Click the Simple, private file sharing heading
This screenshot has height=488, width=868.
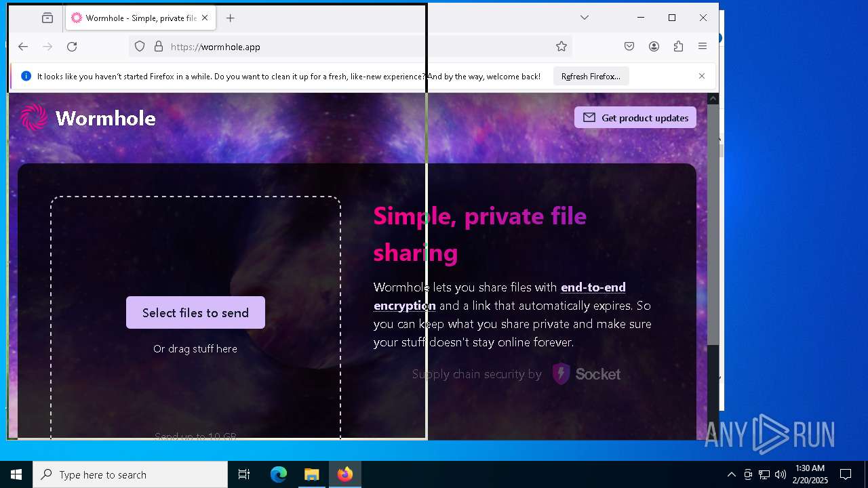click(x=480, y=234)
